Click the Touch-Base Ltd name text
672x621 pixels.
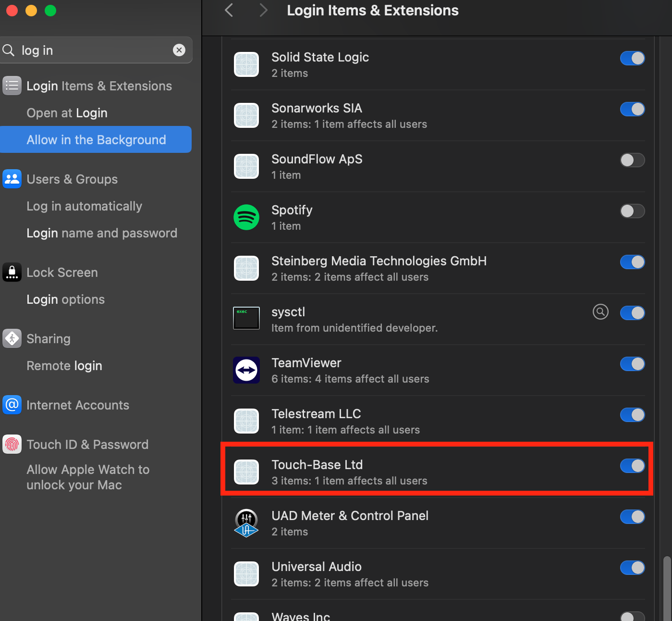[x=317, y=465]
